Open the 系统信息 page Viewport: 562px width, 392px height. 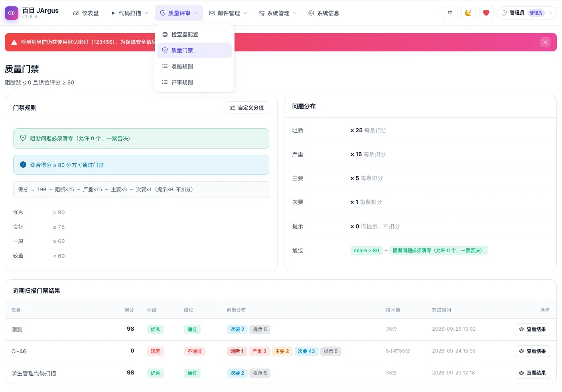(323, 13)
